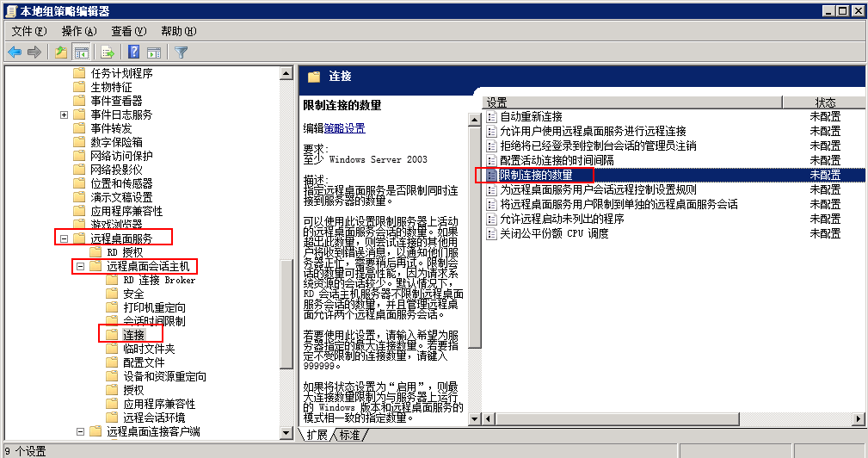Click the folder icon beside 临时文件夹
This screenshot has height=458, width=868.
point(113,349)
